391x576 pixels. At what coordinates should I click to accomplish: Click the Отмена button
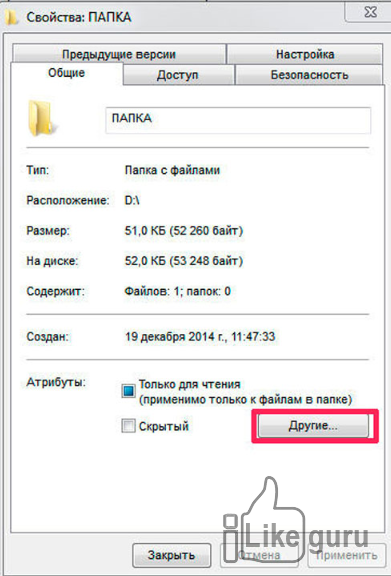coord(259,555)
